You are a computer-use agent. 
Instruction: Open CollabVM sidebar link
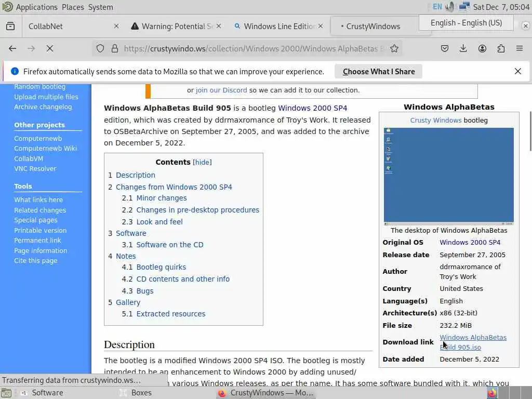point(29,158)
